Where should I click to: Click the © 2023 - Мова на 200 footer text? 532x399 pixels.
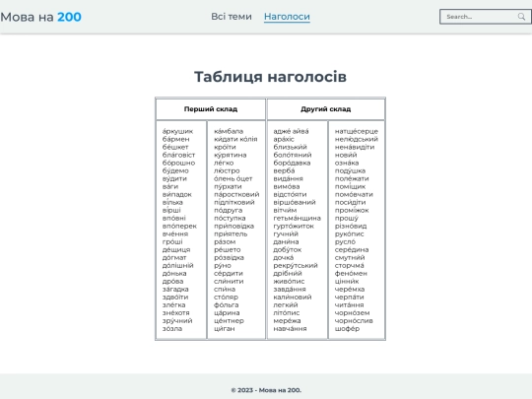[266, 390]
